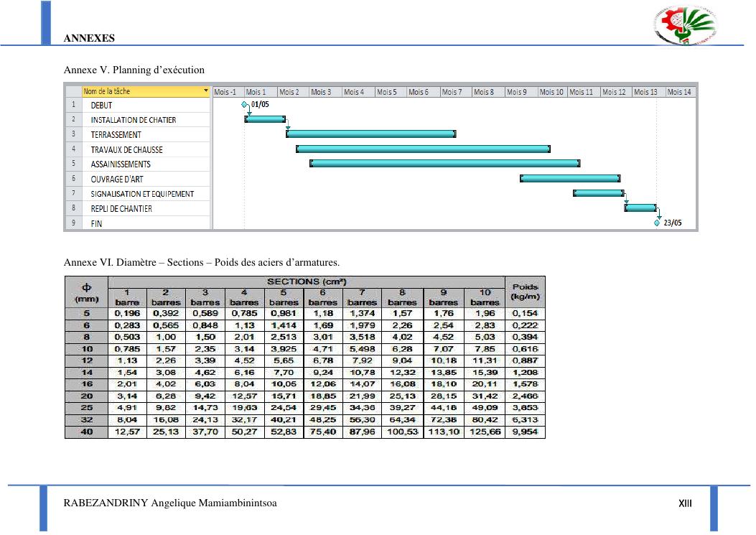Click the TERRASSEMENT Gantt bar
756x535 pixels.
(370, 134)
